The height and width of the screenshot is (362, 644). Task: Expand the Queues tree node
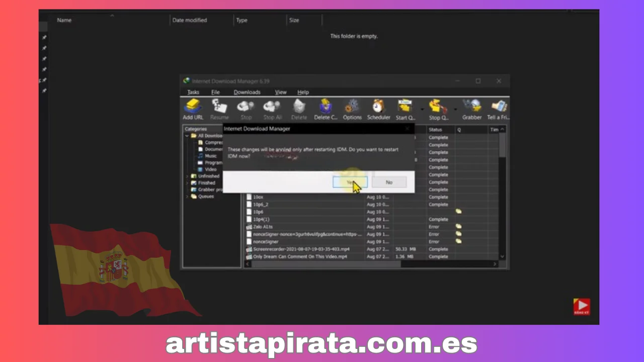(x=187, y=197)
